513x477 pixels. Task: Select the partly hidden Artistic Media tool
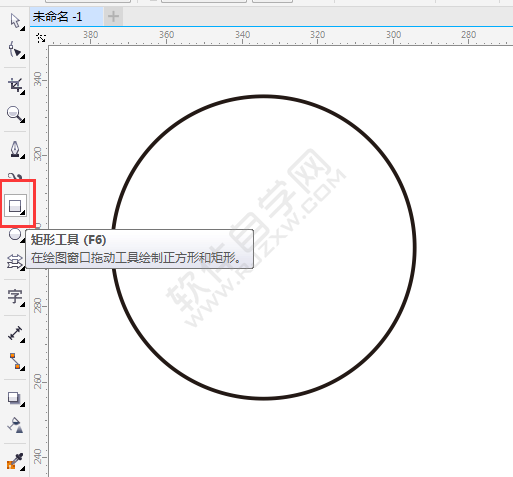pos(15,177)
